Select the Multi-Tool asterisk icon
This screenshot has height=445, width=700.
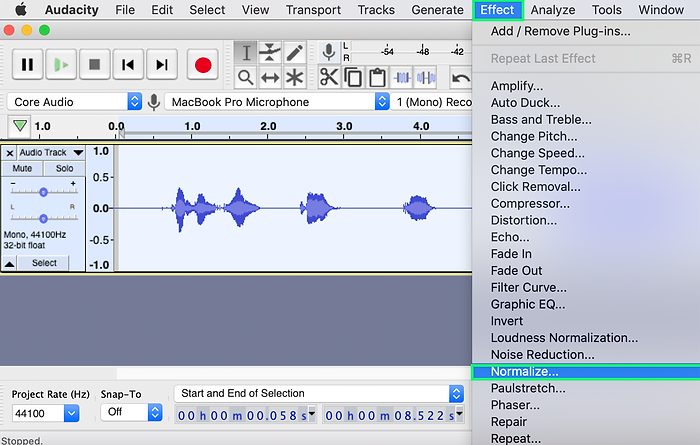294,78
